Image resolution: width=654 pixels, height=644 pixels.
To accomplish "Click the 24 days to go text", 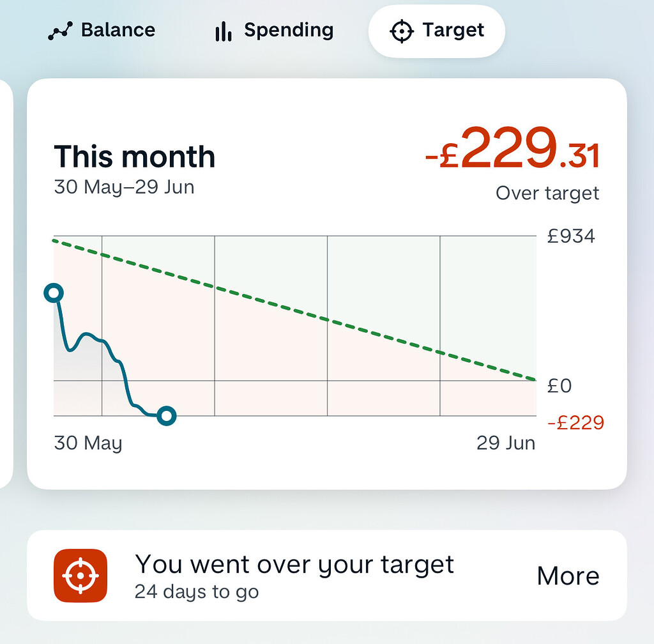I will 195,592.
